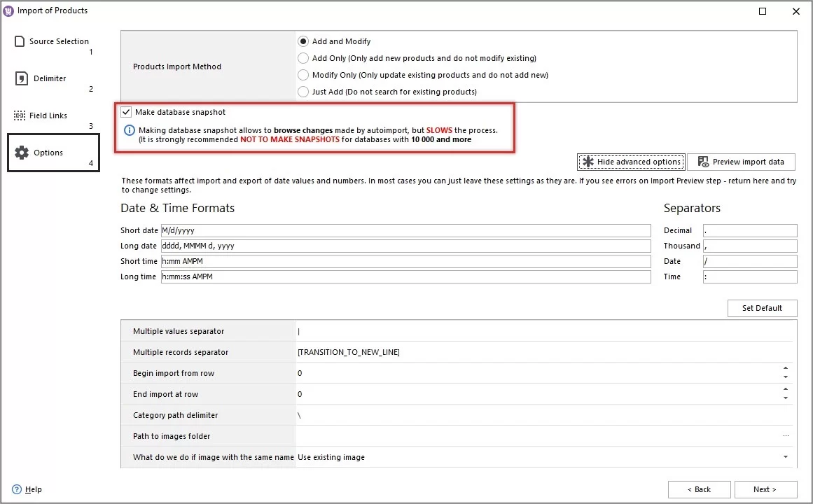Expand the Path to images folder dropdown
The width and height of the screenshot is (813, 504).
coord(786,436)
